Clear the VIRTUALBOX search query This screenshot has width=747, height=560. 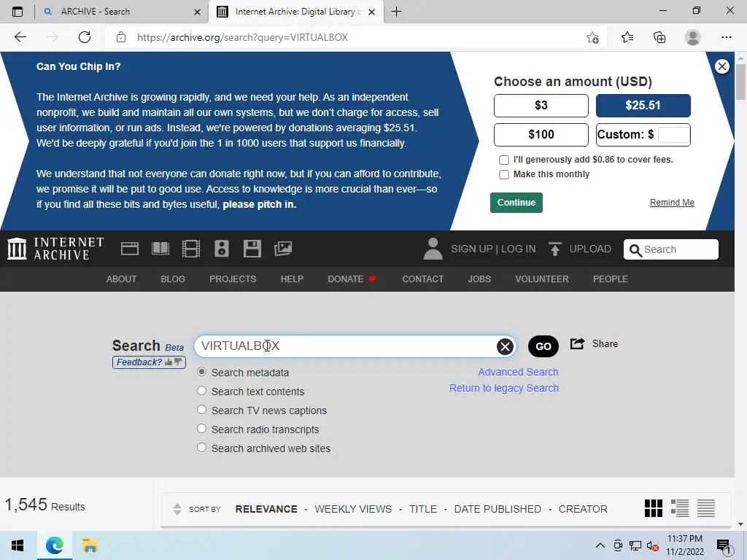505,346
